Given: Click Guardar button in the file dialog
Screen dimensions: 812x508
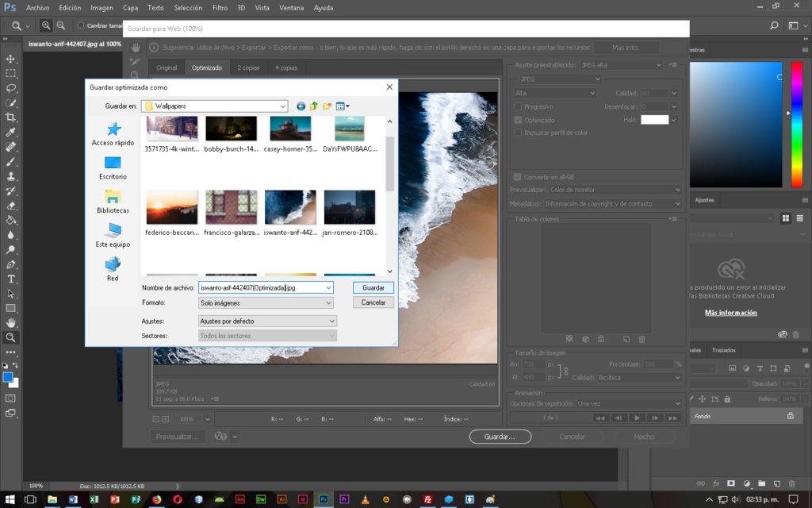Looking at the screenshot, I should pos(373,287).
